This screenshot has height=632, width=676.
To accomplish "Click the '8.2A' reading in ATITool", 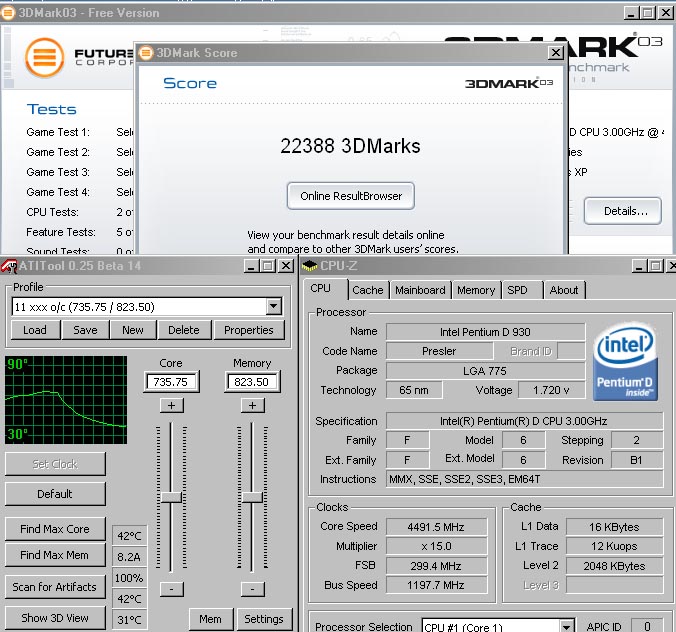I will pos(129,557).
